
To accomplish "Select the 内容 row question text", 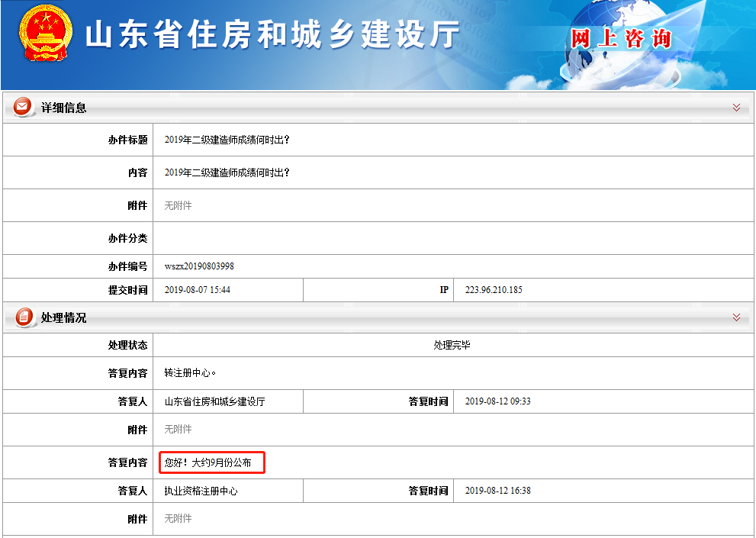I will 227,172.
